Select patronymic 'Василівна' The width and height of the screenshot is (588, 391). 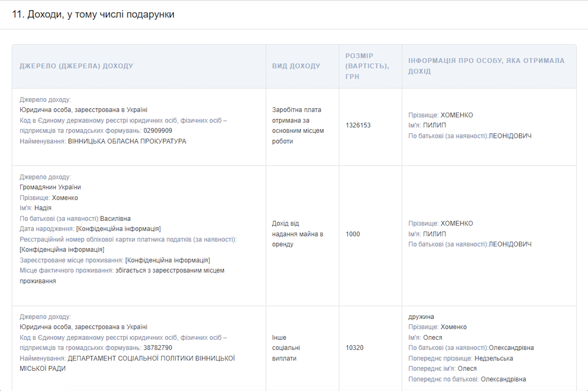click(115, 219)
